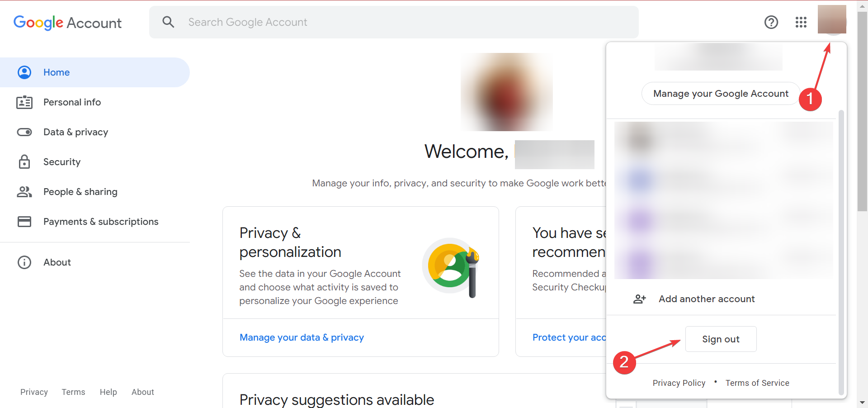Open Privacy Policy link in popup

[x=679, y=383]
